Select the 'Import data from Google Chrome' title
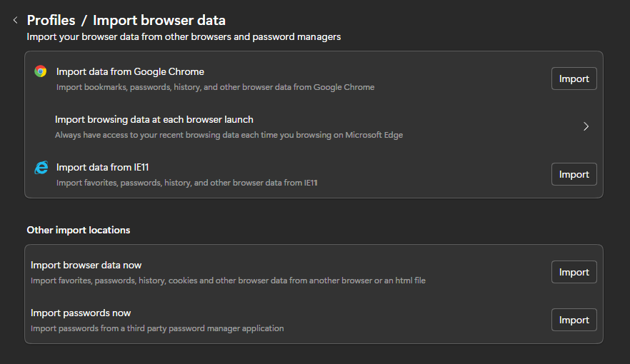 [x=130, y=71]
